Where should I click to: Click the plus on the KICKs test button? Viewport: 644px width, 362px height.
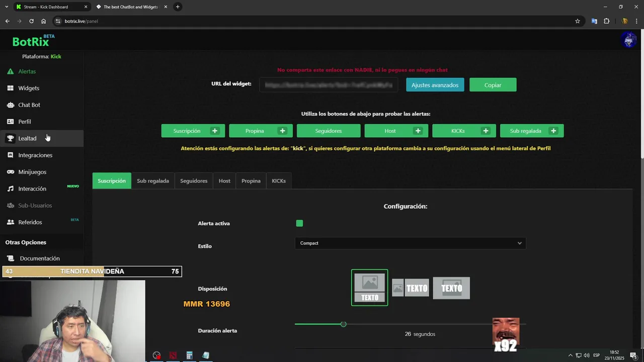point(486,131)
